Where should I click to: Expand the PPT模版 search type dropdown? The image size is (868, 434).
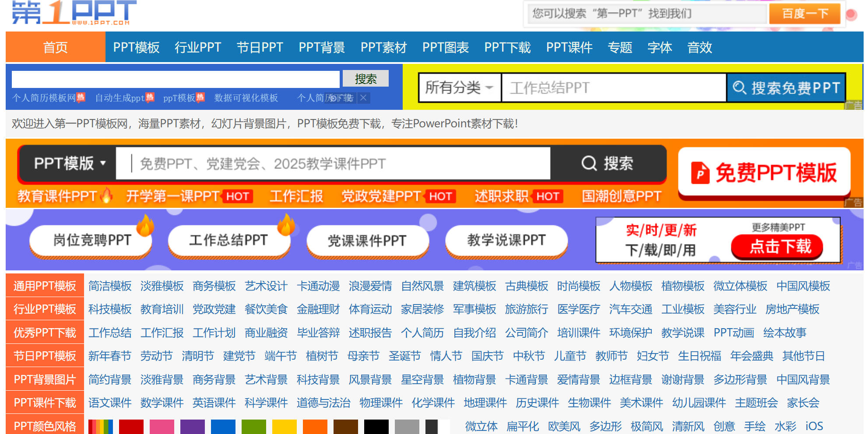(69, 164)
